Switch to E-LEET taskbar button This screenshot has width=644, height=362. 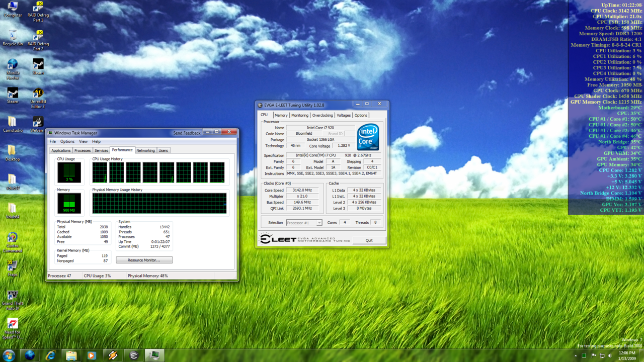(133, 355)
